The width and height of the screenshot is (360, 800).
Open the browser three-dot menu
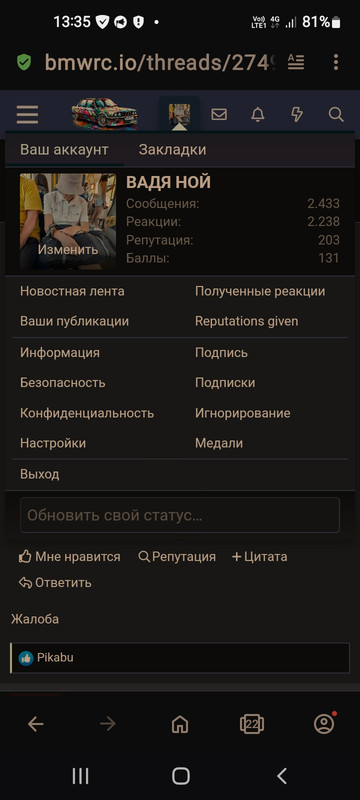point(336,62)
